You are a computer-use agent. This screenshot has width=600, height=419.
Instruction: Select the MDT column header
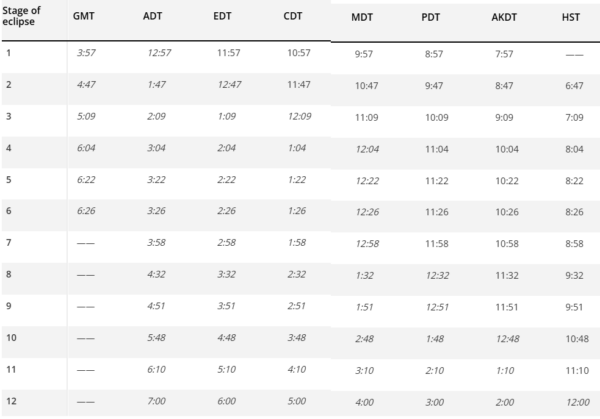(x=365, y=20)
